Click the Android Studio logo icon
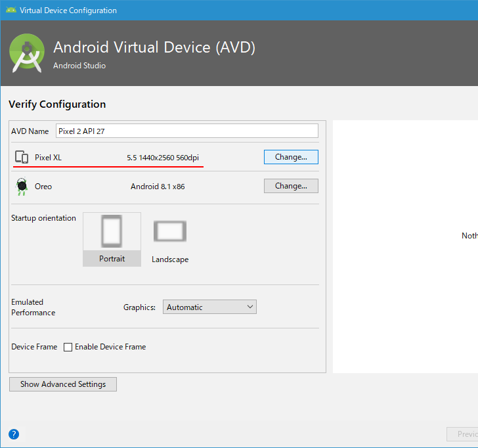Image resolution: width=478 pixels, height=448 pixels. coord(27,53)
